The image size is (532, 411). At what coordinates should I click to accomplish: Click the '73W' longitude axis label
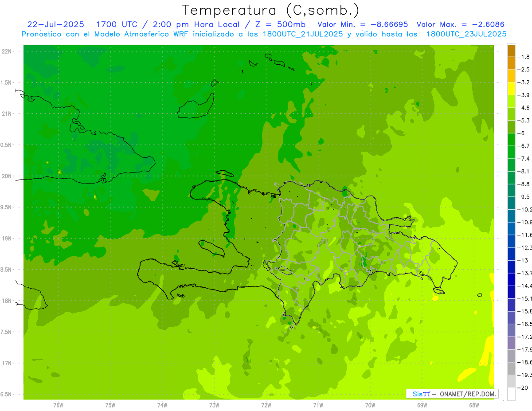click(x=214, y=405)
